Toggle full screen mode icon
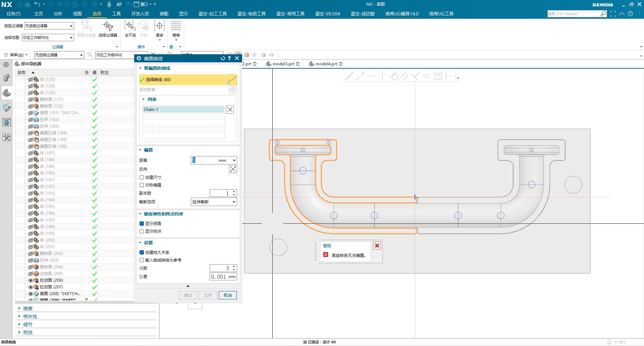Viewport: 644px width, 346px height. (613, 14)
